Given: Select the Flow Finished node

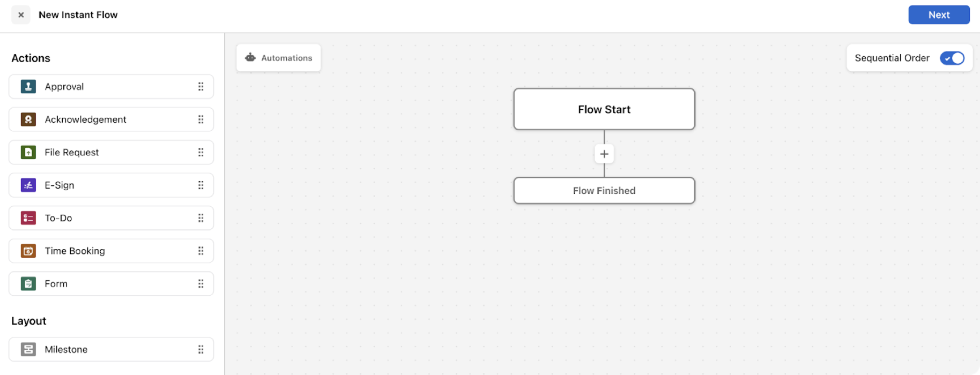Looking at the screenshot, I should coord(604,191).
